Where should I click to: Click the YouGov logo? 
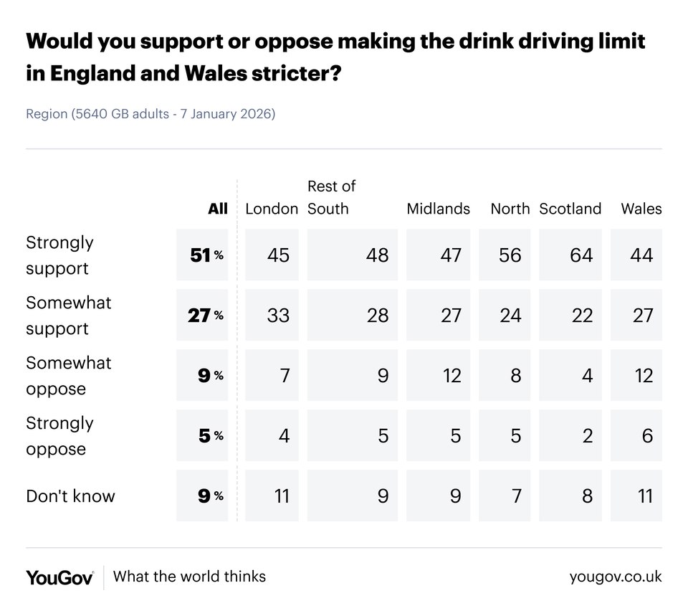59,577
